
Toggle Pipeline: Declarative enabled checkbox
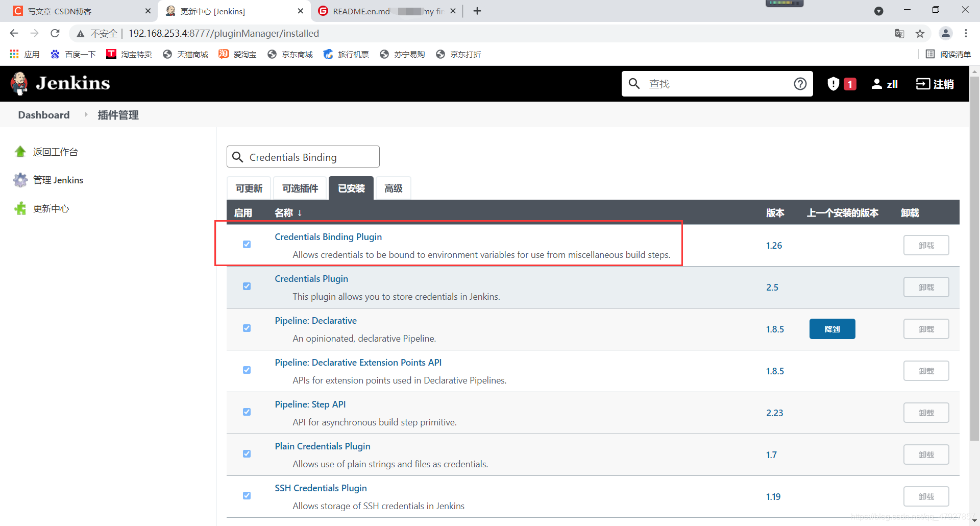247,328
